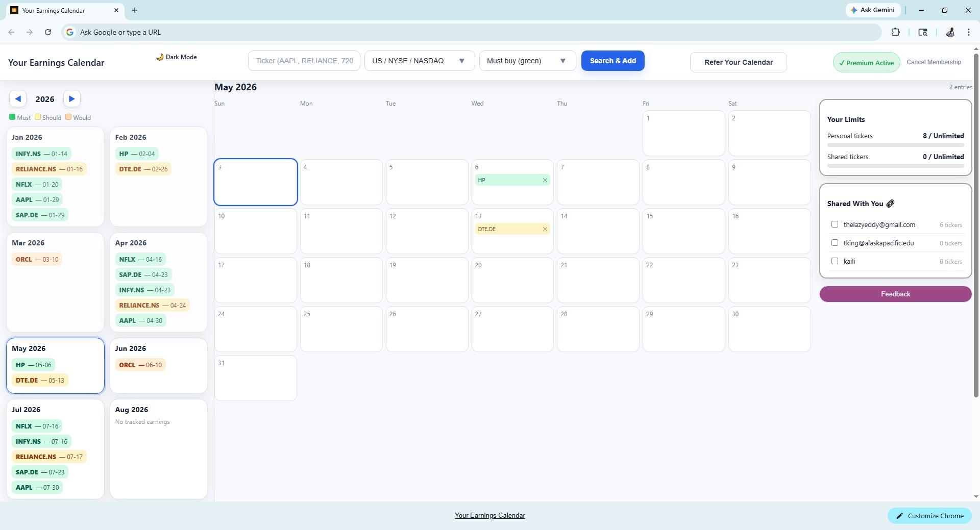Select the Jun 2026 month card
This screenshot has height=530, width=980.
(x=159, y=366)
